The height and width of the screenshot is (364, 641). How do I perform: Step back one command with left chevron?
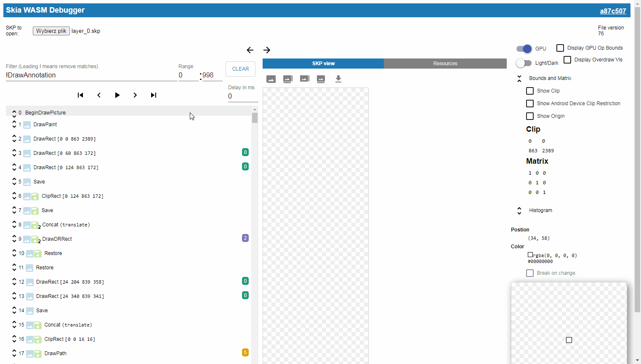coord(99,95)
